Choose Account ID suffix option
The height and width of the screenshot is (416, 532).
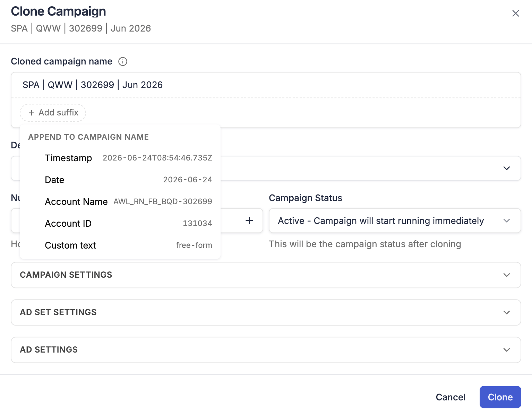click(x=120, y=224)
